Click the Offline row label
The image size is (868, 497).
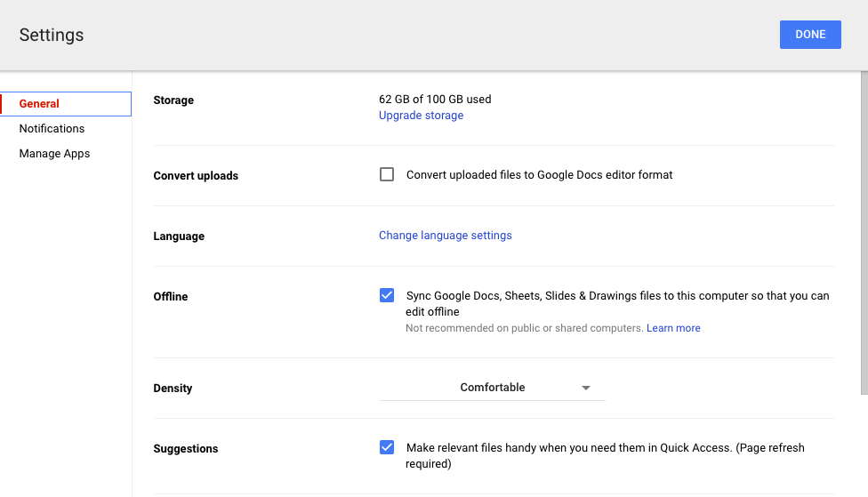(x=171, y=297)
